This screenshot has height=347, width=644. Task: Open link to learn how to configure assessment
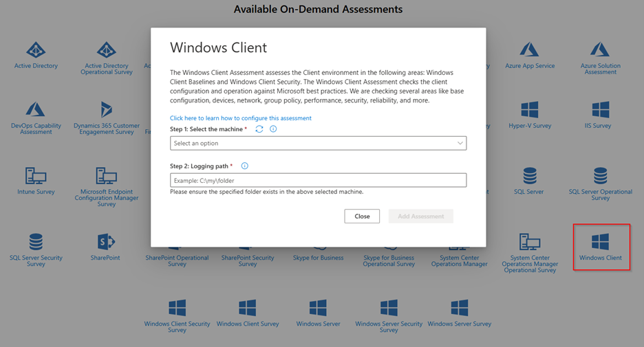coord(241,118)
